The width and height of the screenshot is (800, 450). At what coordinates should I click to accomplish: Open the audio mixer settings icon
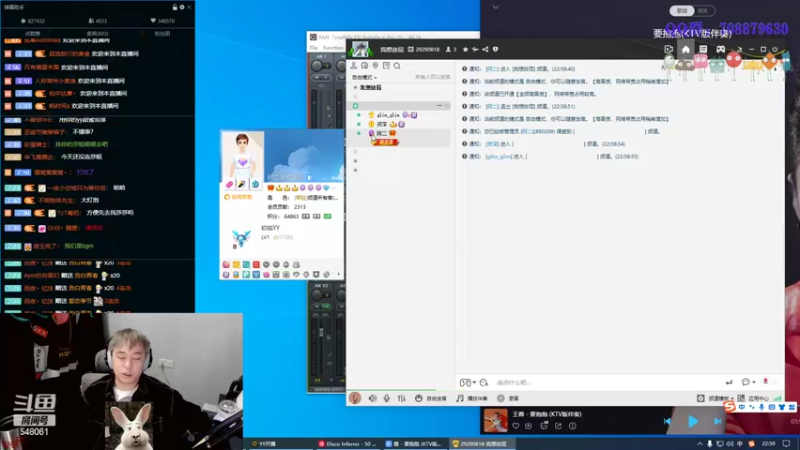pyautogui.click(x=402, y=398)
